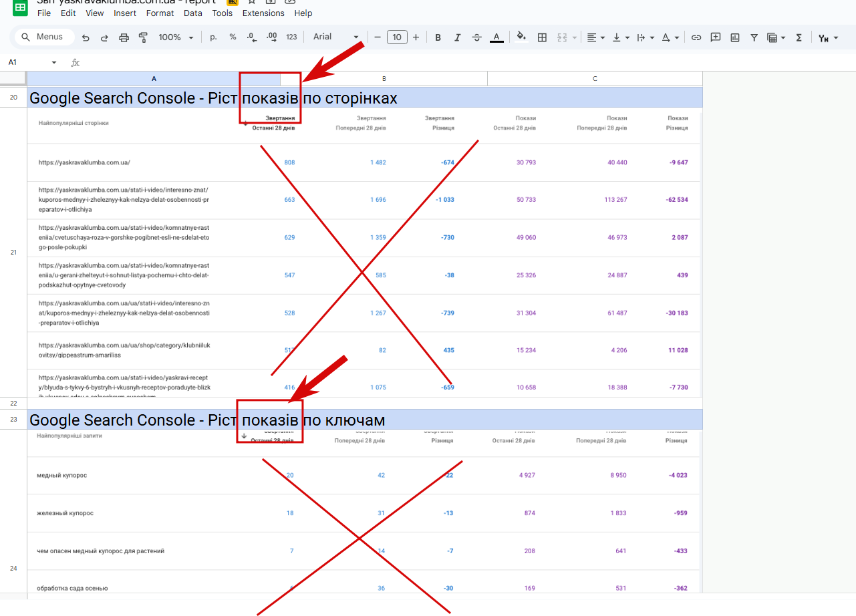Toggle Italic formatting
856x616 pixels.
[458, 37]
